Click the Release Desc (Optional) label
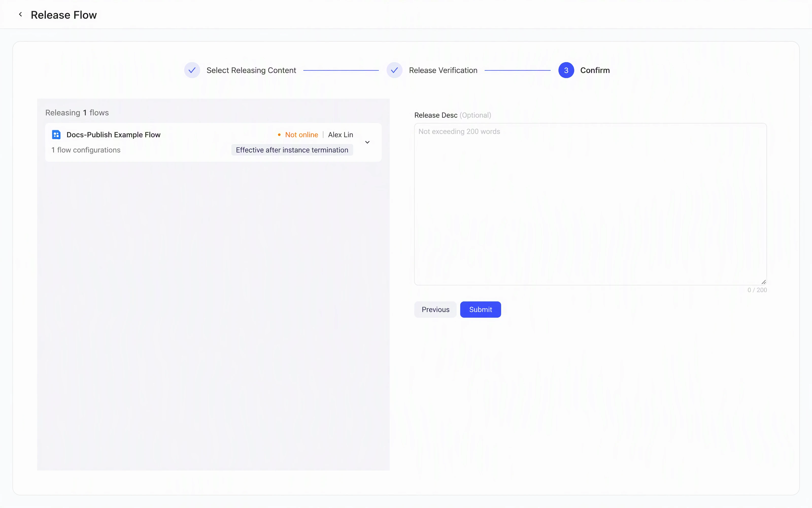This screenshot has width=812, height=508. pos(453,115)
